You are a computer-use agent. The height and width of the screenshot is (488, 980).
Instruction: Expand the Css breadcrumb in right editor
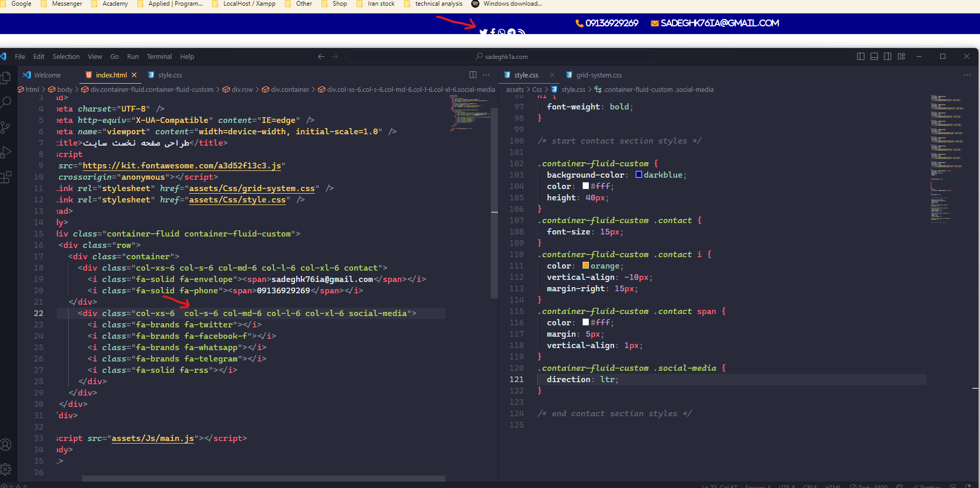[x=537, y=89]
